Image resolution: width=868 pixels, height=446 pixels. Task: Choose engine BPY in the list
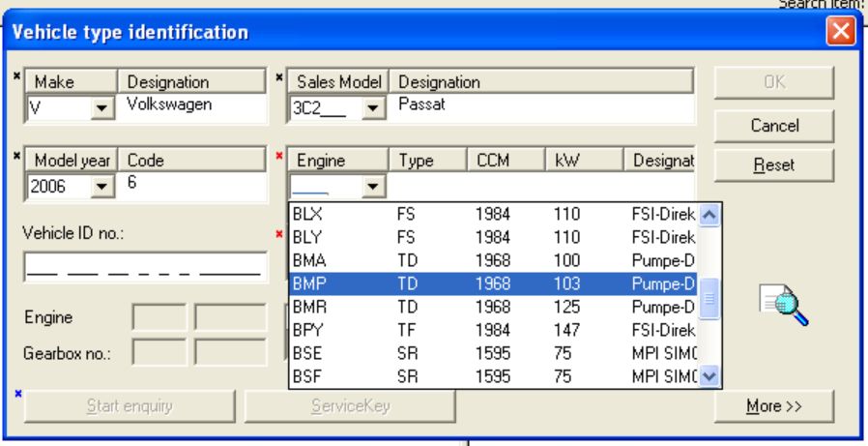(x=493, y=330)
